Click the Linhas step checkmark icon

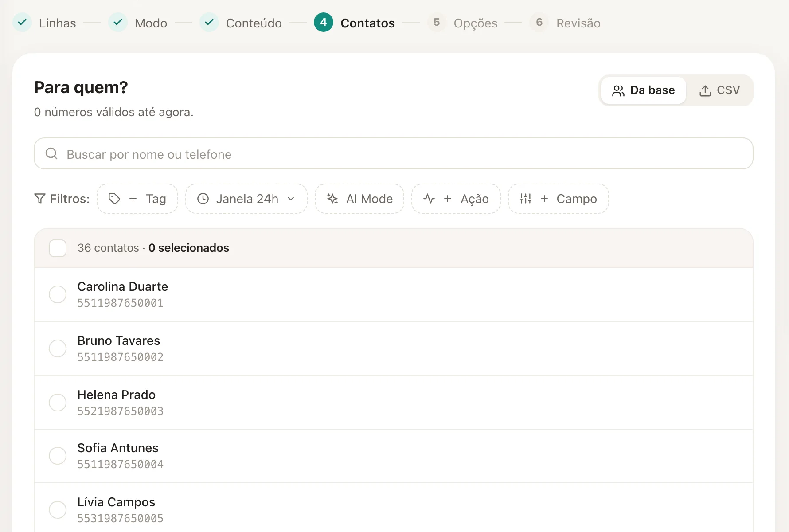[x=22, y=22]
